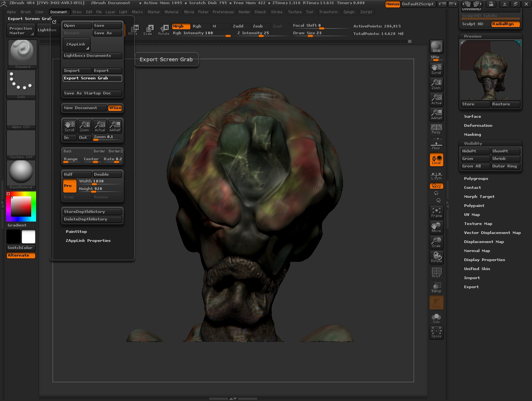Click the Scale mode icon in top shelf
Screen dimensions: 532x401
tap(148, 30)
